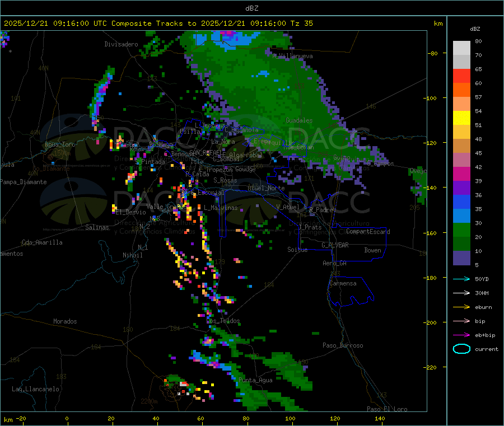Click the Agua_Toro place label
Image resolution: width=504 pixels, height=426 pixels.
tap(60, 144)
